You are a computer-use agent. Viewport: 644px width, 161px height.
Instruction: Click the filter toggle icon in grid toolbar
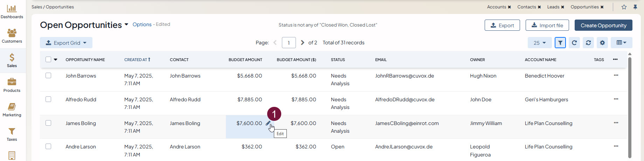coord(560,43)
